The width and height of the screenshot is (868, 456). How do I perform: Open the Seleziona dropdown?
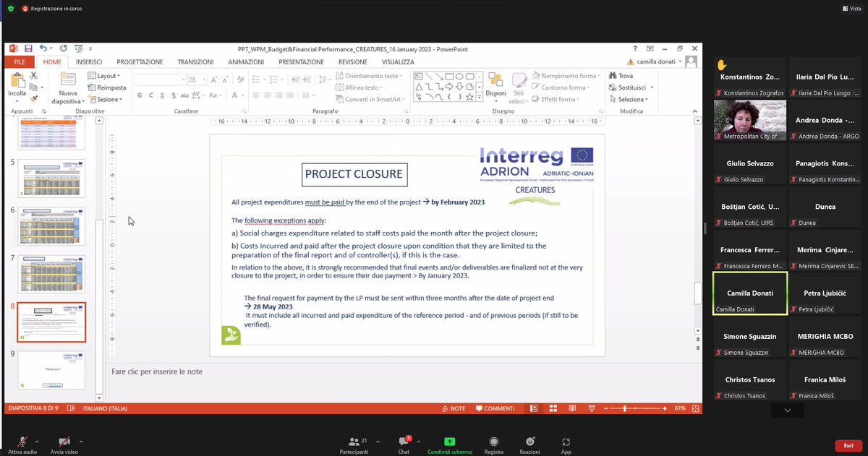pos(629,99)
